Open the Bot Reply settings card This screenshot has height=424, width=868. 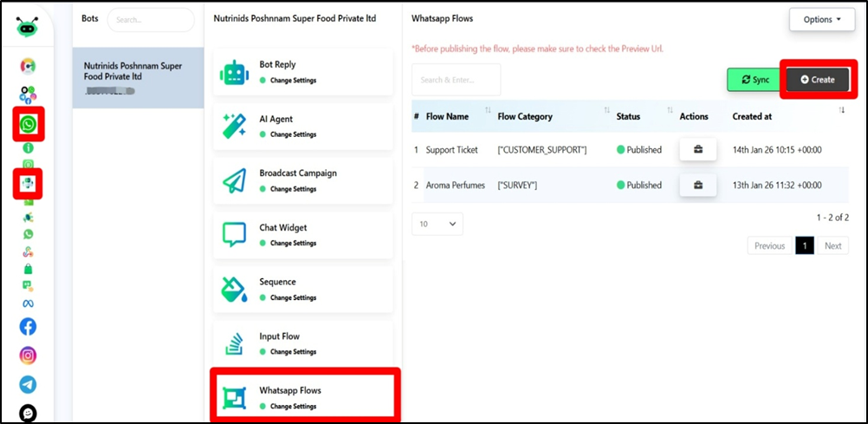pyautogui.click(x=302, y=71)
